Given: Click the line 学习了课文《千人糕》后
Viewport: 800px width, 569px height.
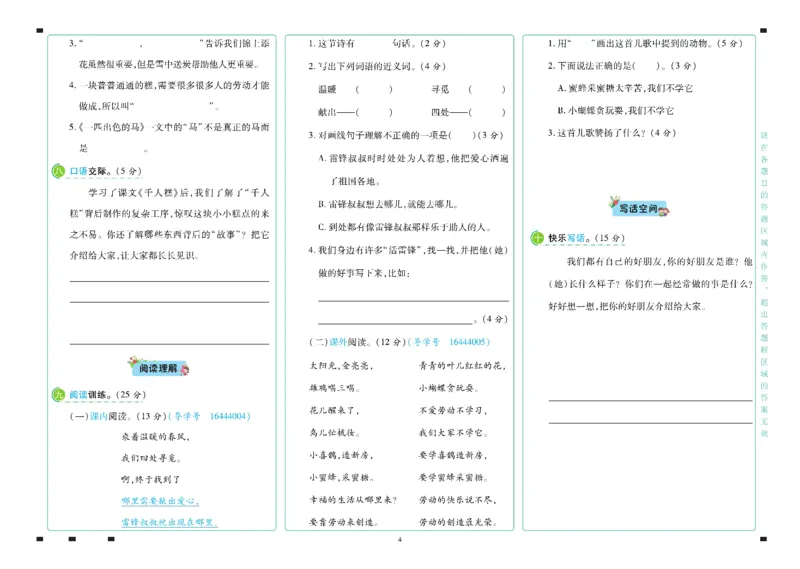Looking at the screenshot, I should 179,192.
